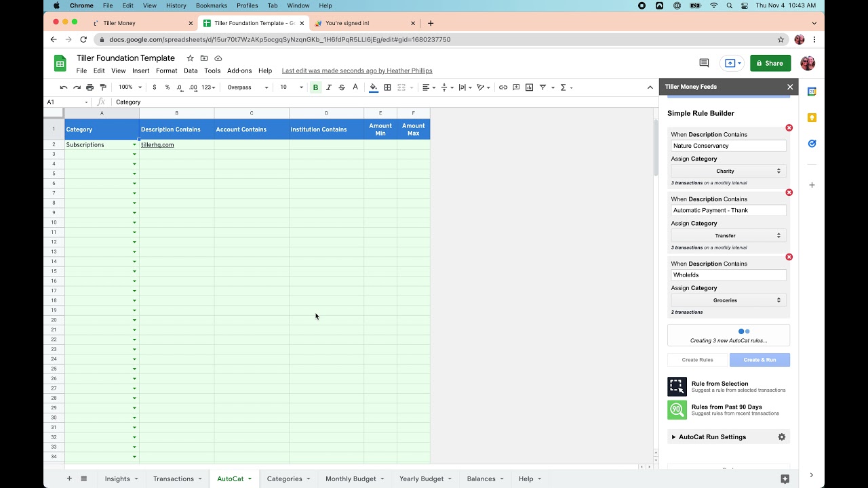This screenshot has height=488, width=868.
Task: Open font size dropdown
Action: [x=291, y=87]
